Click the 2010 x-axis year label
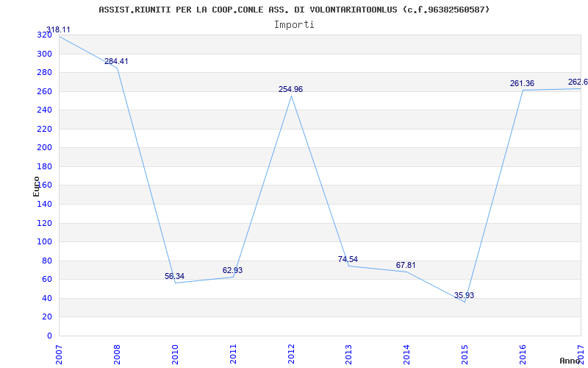Image resolution: width=588 pixels, height=368 pixels. 175,354
